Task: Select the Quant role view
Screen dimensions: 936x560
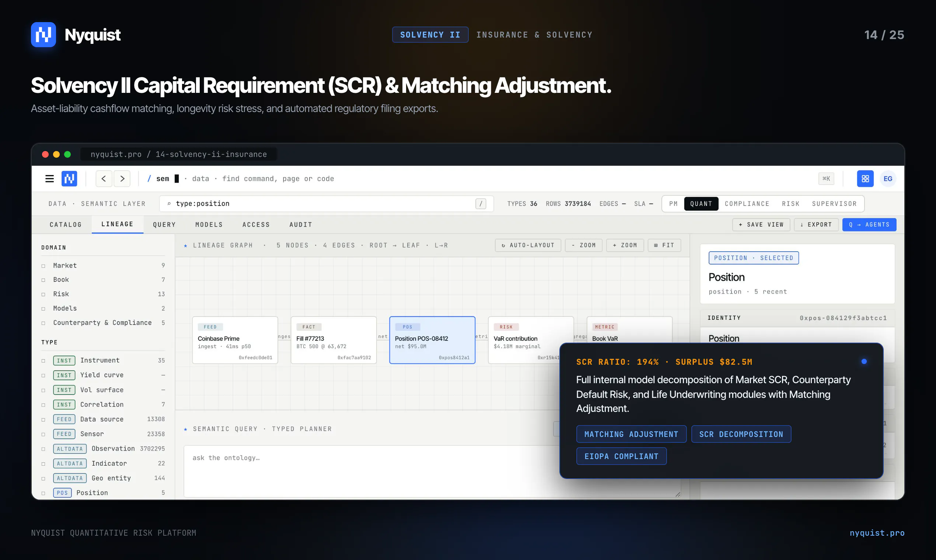Action: [701, 204]
